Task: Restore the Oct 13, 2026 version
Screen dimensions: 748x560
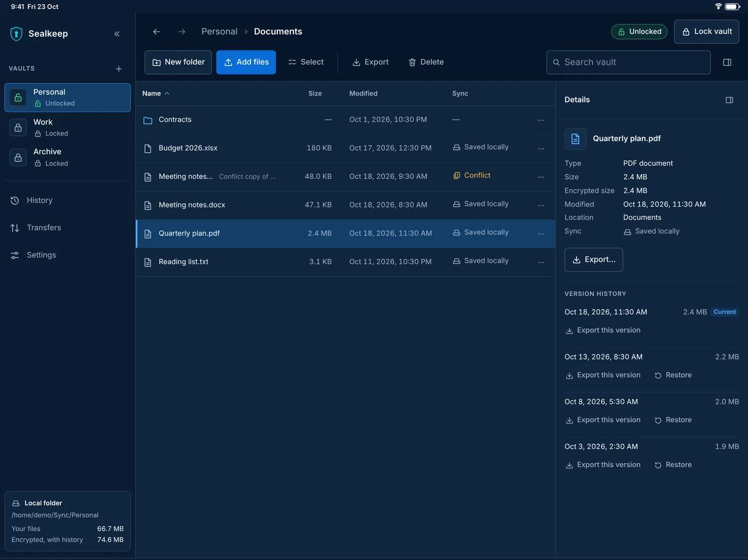Action: coord(673,375)
